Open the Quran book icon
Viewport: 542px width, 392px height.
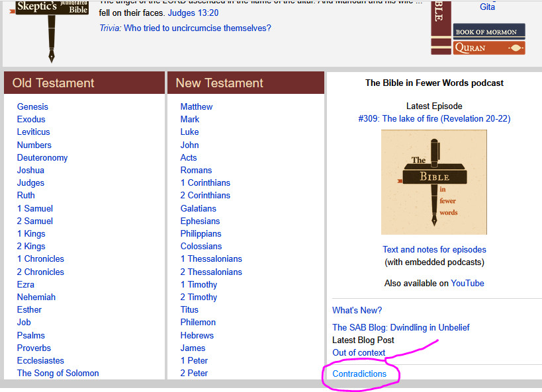[489, 48]
